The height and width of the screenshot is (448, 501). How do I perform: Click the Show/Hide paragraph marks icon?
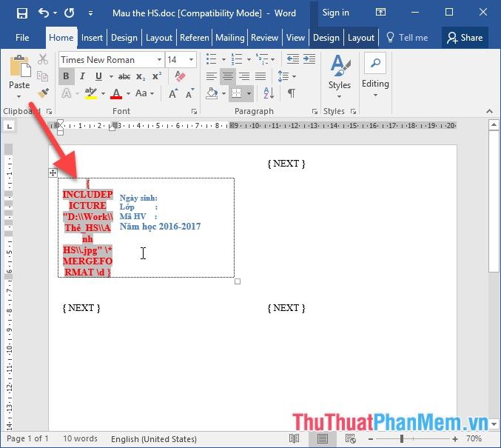click(x=292, y=93)
